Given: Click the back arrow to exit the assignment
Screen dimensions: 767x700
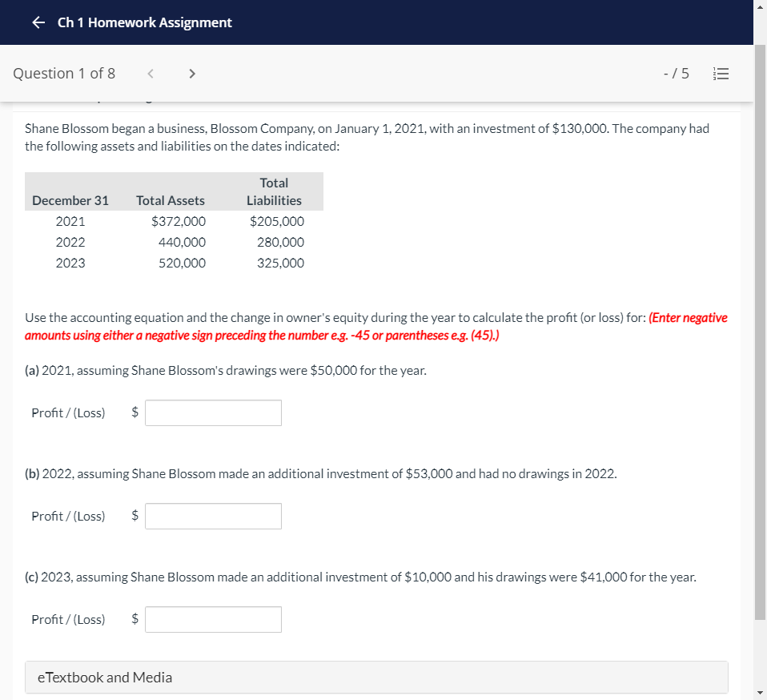Looking at the screenshot, I should click(x=37, y=22).
